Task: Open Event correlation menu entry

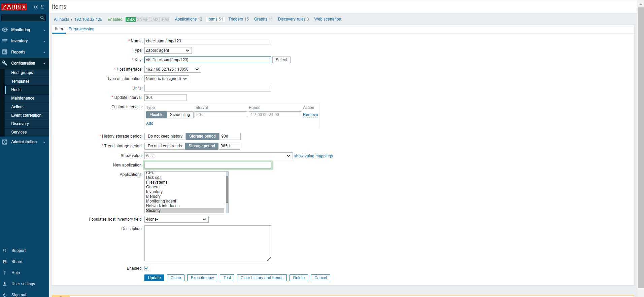Action: click(26, 115)
